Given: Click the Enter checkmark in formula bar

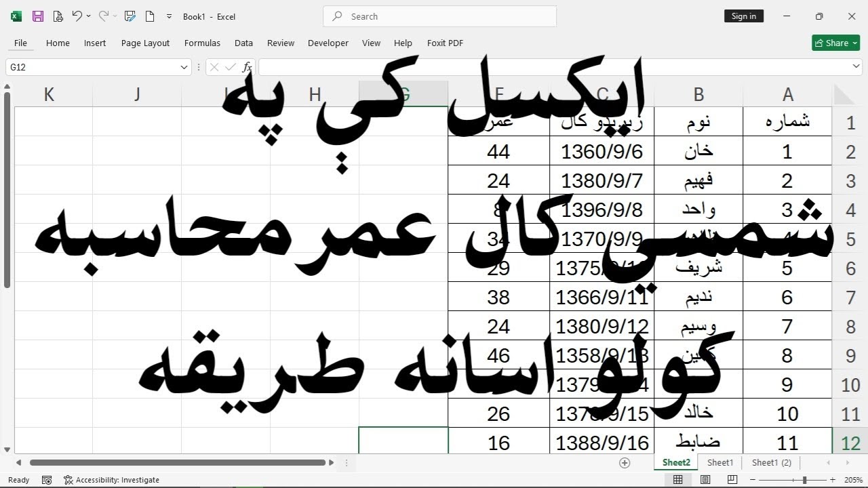Looking at the screenshot, I should [231, 67].
